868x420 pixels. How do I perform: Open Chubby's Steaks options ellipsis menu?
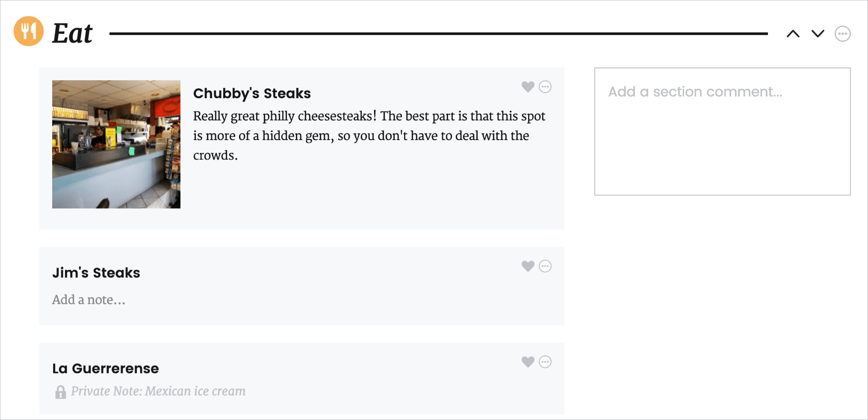pos(545,87)
